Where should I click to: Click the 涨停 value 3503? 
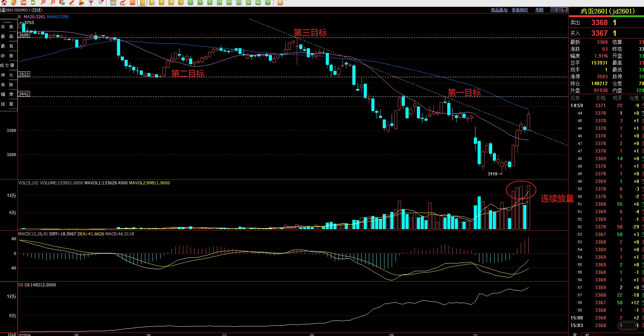coord(602,77)
